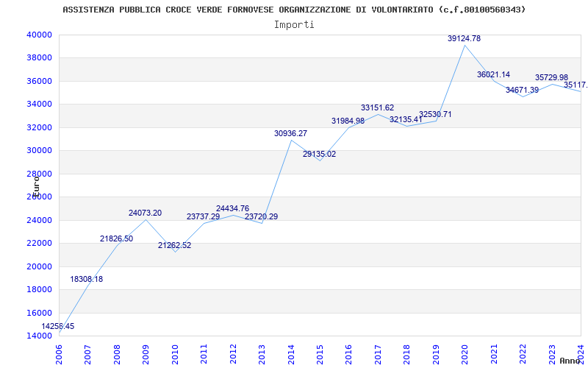
Task: Select the data label 34671.39
Action: 523,90
